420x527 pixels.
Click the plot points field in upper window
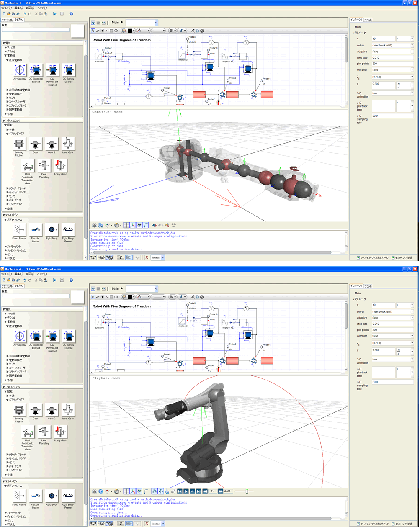[x=393, y=64]
